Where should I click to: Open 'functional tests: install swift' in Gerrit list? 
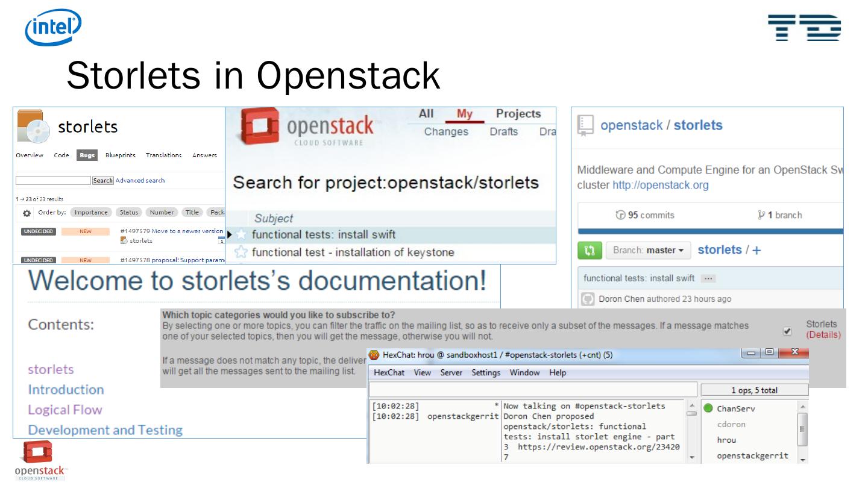tap(324, 235)
